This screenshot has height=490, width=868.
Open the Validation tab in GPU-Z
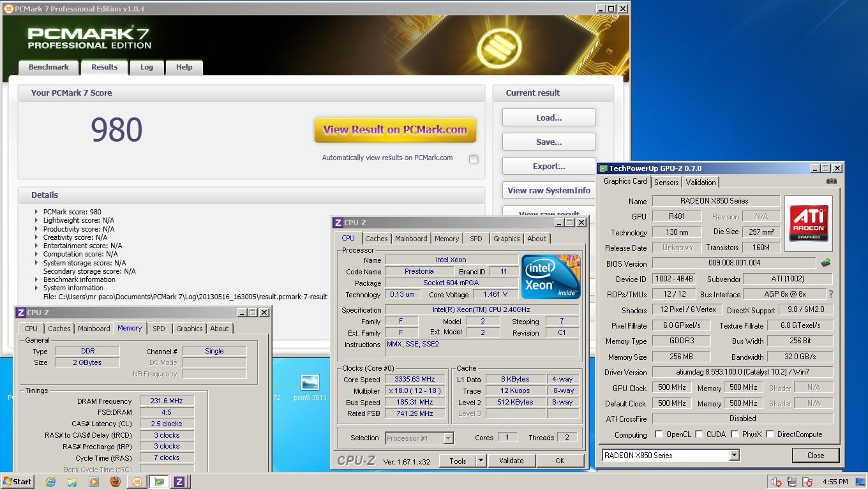click(x=701, y=182)
